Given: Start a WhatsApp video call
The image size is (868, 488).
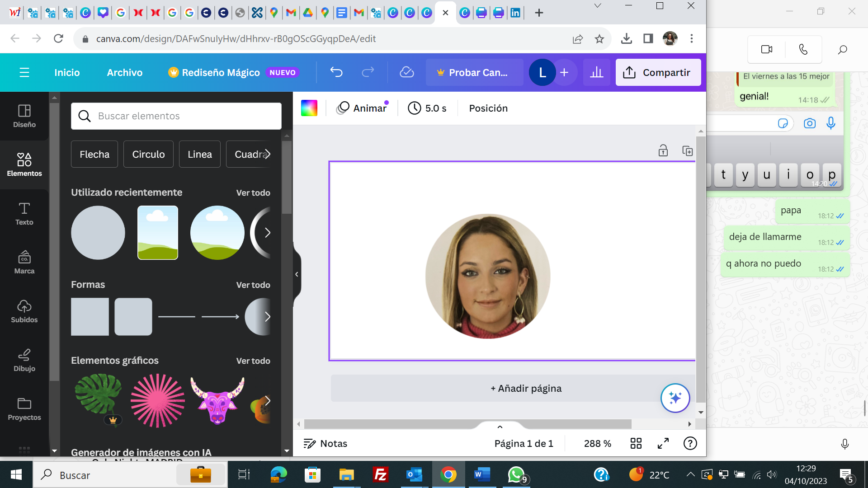Looking at the screenshot, I should [x=767, y=49].
